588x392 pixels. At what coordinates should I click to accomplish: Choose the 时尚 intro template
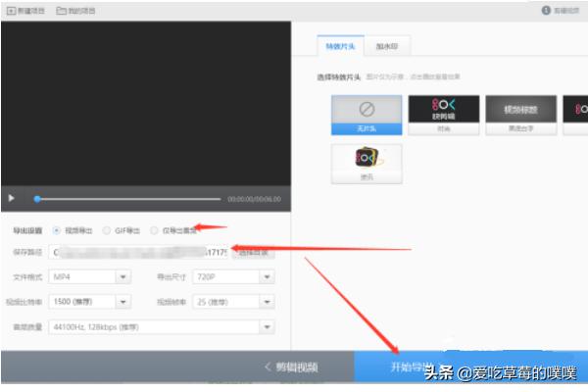tap(443, 114)
